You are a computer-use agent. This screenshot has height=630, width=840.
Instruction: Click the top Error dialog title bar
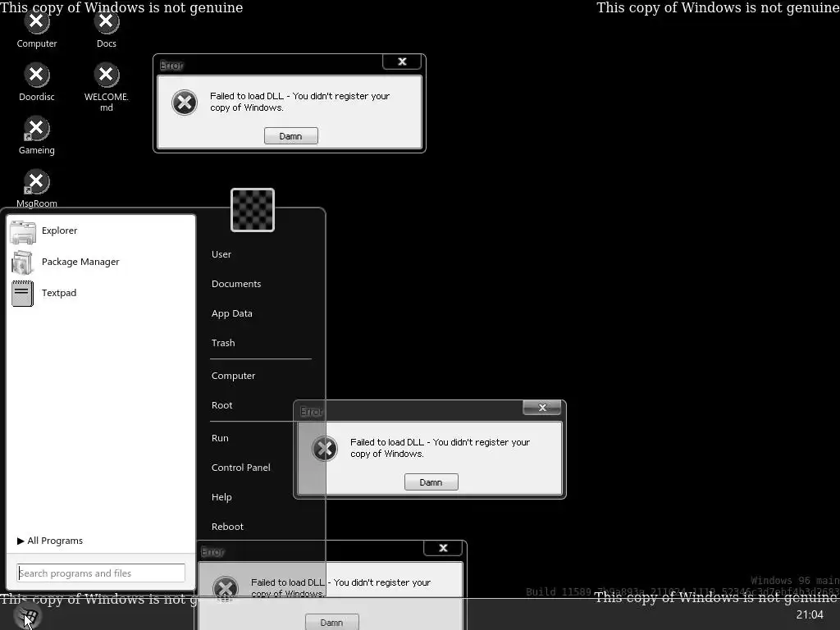pyautogui.click(x=268, y=65)
